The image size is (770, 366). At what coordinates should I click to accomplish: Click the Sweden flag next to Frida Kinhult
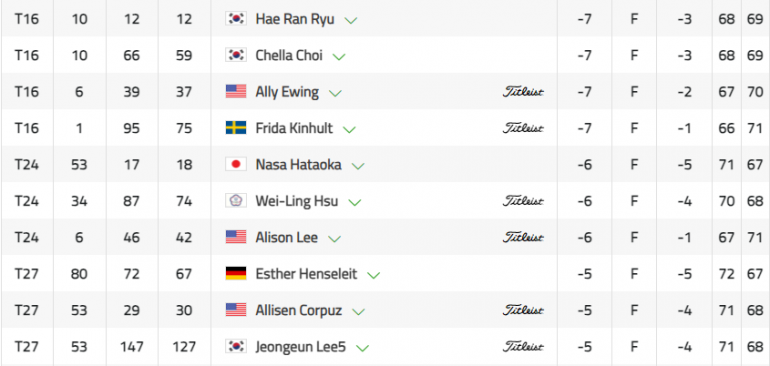[x=236, y=128]
